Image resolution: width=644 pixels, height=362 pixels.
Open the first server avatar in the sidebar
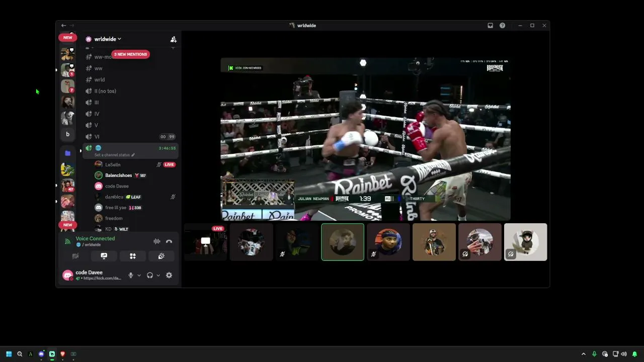coord(67,54)
